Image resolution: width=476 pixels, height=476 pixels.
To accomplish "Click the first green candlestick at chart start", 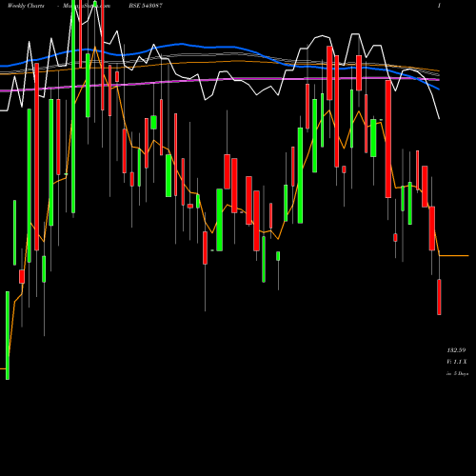I will pyautogui.click(x=8, y=335).
